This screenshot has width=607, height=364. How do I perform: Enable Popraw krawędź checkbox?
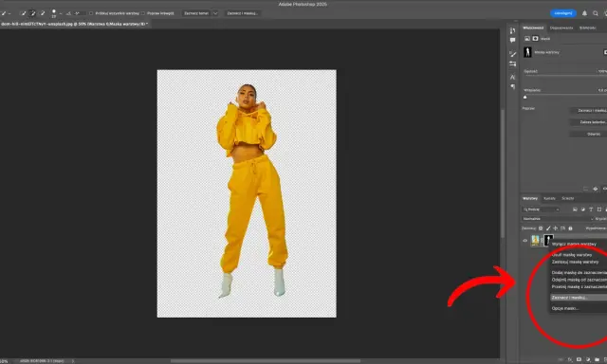143,13
